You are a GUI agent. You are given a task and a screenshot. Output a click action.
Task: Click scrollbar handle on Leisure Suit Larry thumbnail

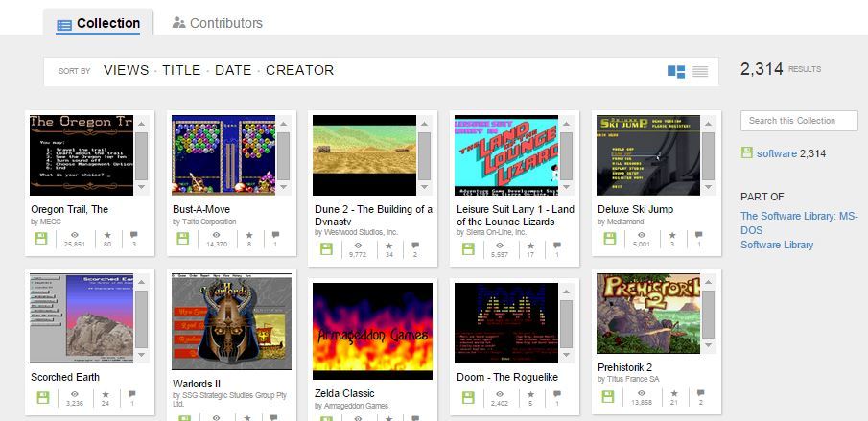click(x=566, y=156)
